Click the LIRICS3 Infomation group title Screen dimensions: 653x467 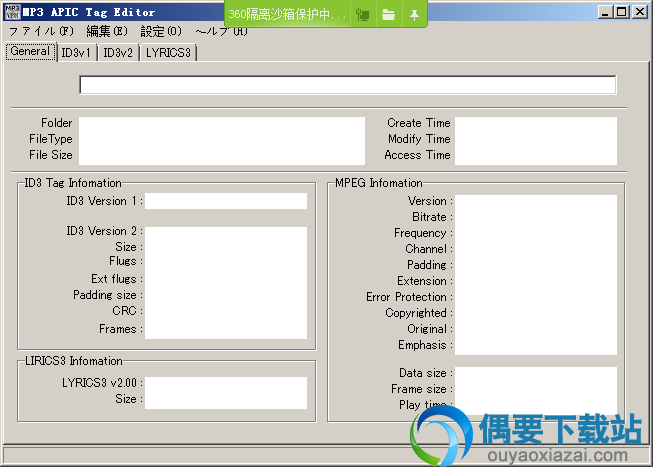[74, 361]
